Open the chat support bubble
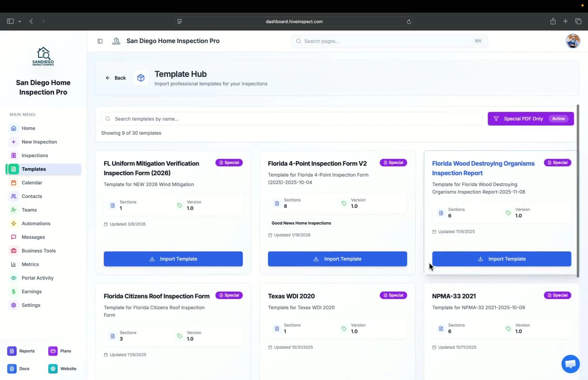588x380 pixels. [x=570, y=364]
